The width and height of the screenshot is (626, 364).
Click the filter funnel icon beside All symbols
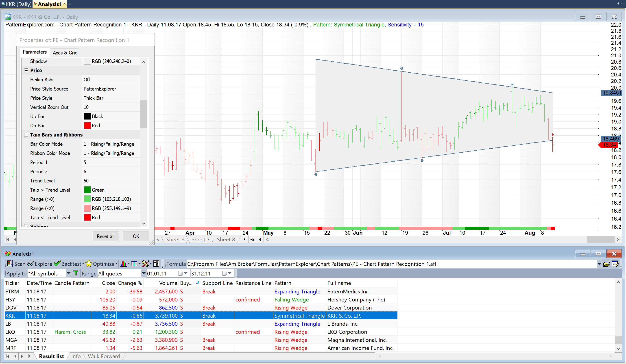(76, 273)
